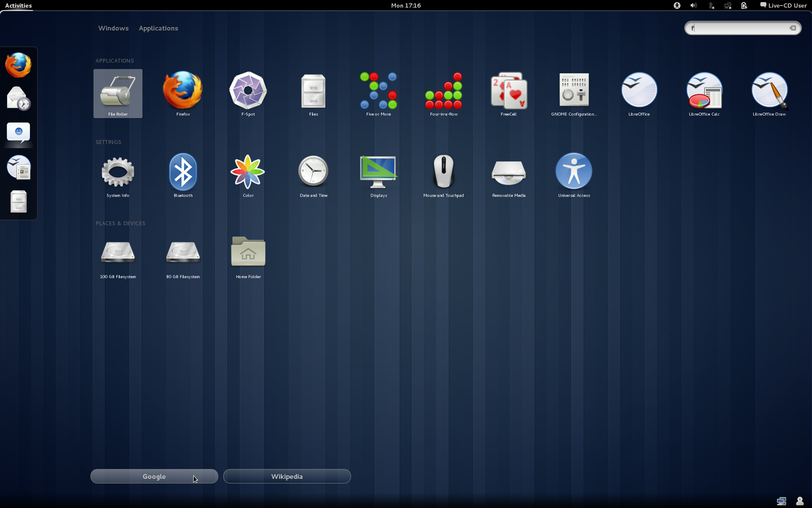This screenshot has height=508, width=812.
Task: Launch the F-Spot photo manager
Action: click(x=248, y=94)
